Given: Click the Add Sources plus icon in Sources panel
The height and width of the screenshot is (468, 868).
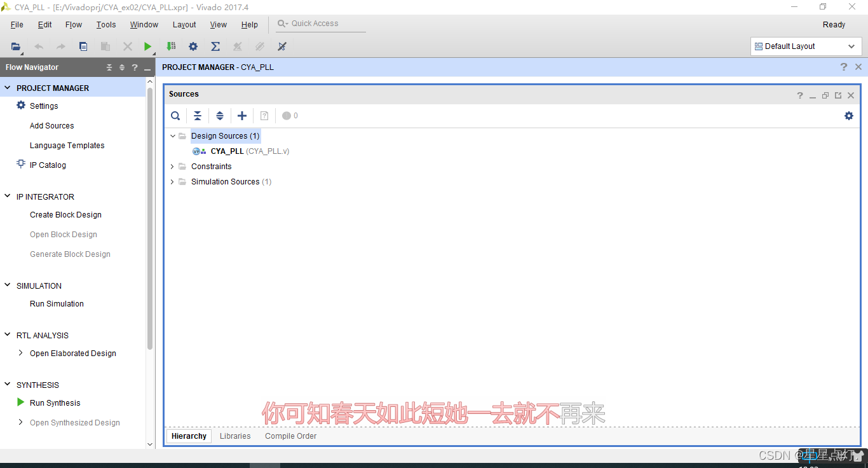Looking at the screenshot, I should (241, 115).
